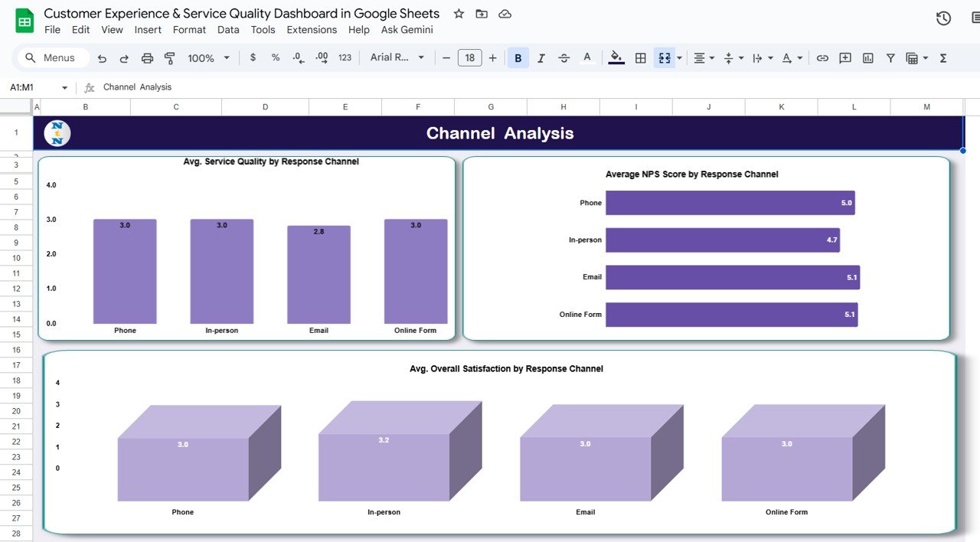Apply currency format with the dollar icon

coord(253,57)
